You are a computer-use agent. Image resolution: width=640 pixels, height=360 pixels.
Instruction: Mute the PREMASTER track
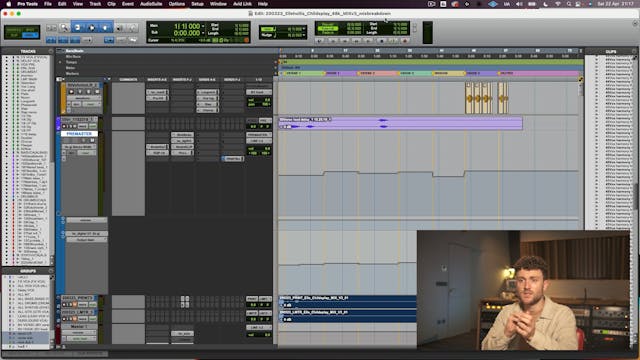[93, 140]
